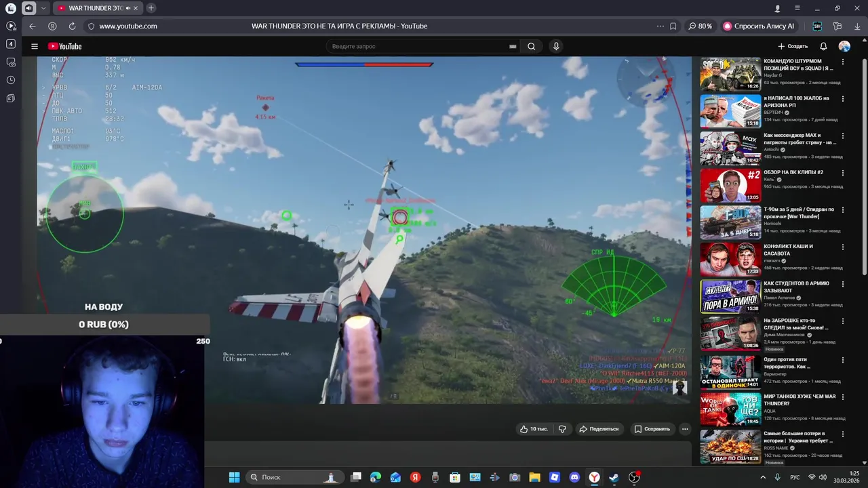868x488 pixels.
Task: Open Wi-Fi network tray icon
Action: click(x=812, y=477)
